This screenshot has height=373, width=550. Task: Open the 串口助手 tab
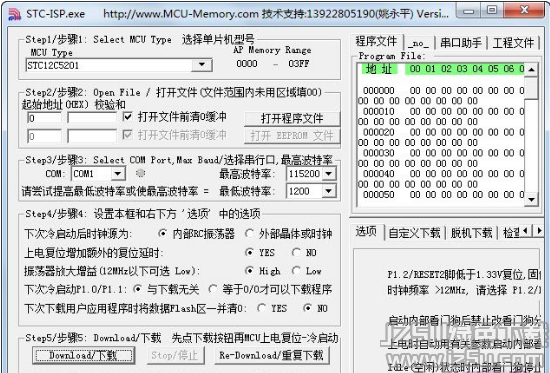click(x=461, y=43)
